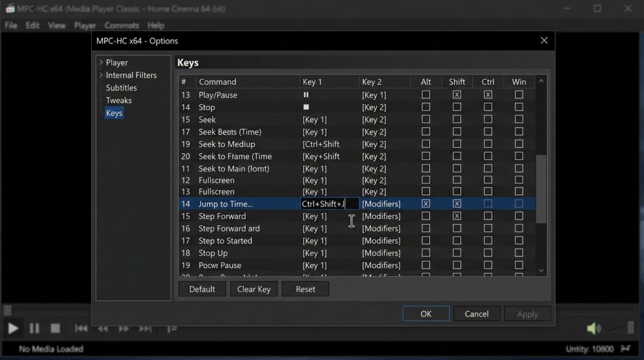
Task: Click the Key 2 column header
Action: click(x=384, y=81)
